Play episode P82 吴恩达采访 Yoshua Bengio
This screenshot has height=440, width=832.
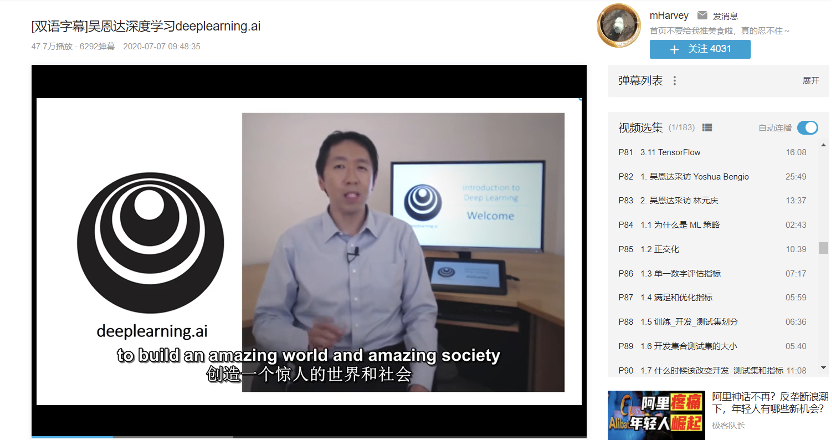click(713, 177)
